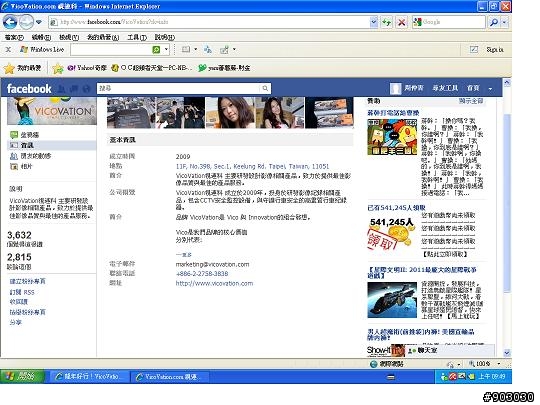Open the second menu (編輯) in menu bar
Image resolution: width=540 pixels, height=405 pixels.
pyautogui.click(x=41, y=37)
